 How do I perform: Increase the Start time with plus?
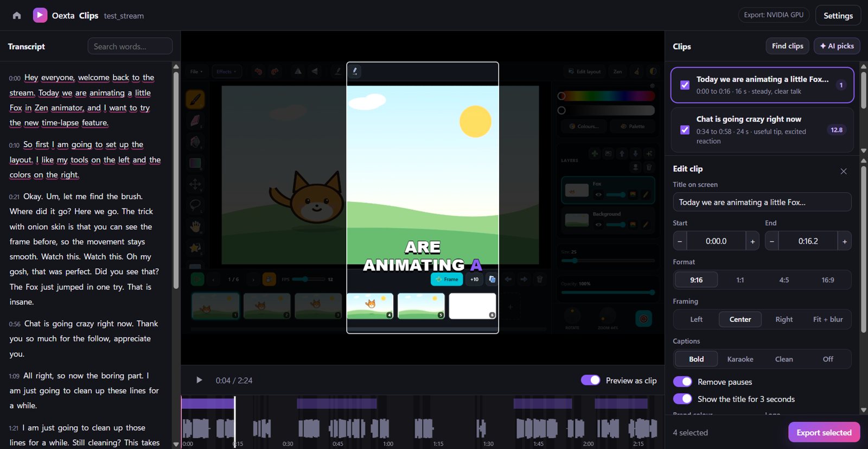coord(752,241)
